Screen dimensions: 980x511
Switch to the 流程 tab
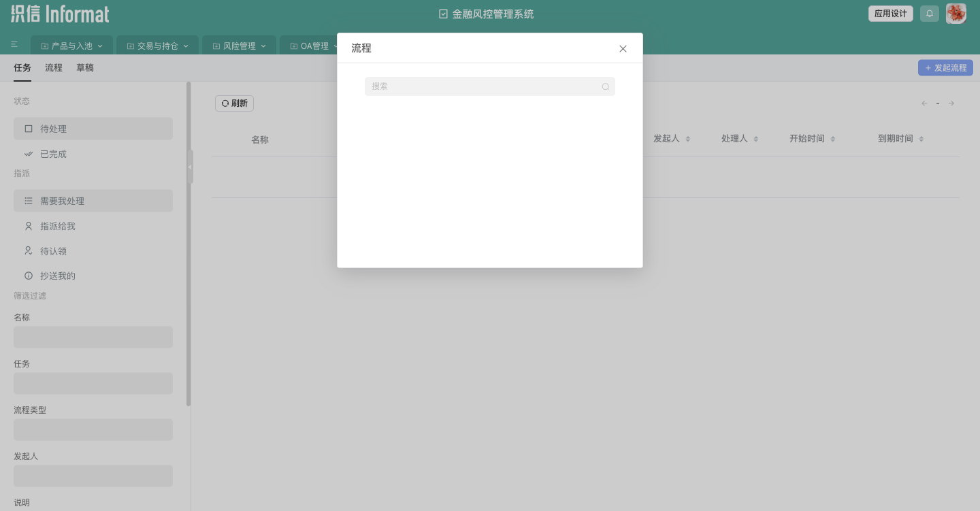pos(54,68)
